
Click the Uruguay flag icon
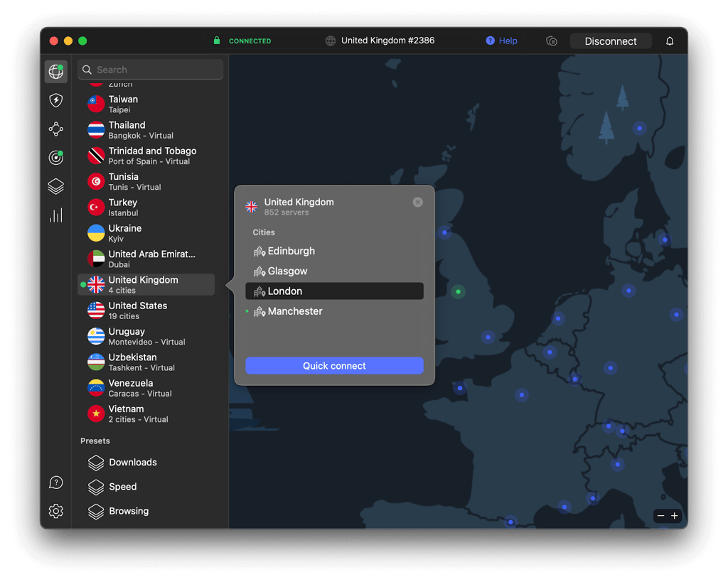96,337
